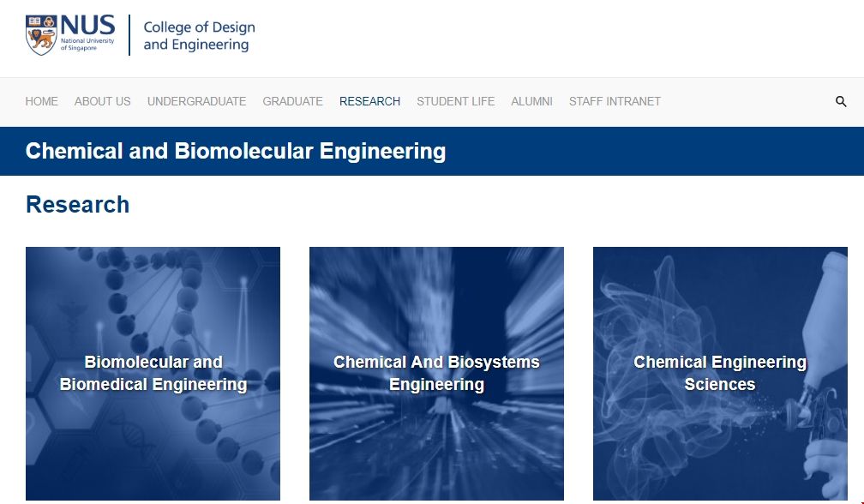Open the Graduate menu
Screen dimensions: 864x504
point(292,101)
